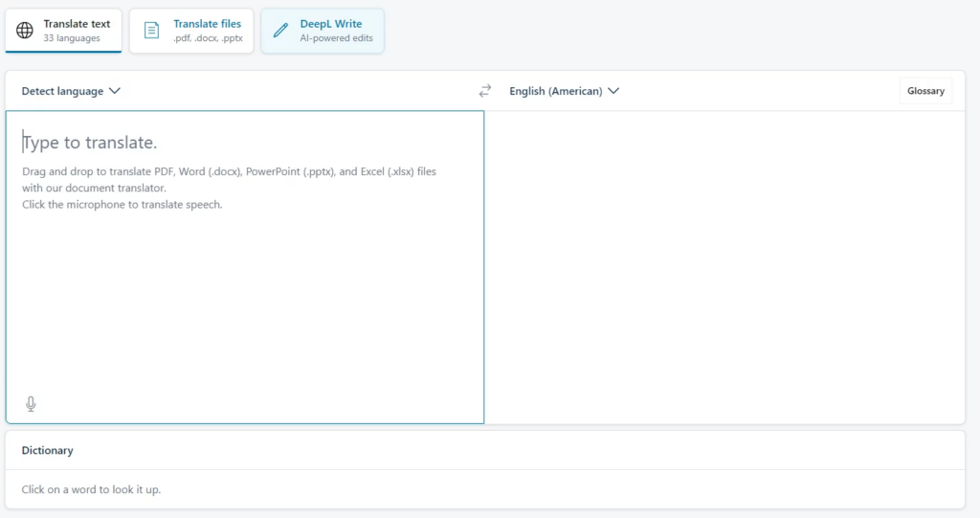Open the Translate files tab
The image size is (980, 518).
207,24
